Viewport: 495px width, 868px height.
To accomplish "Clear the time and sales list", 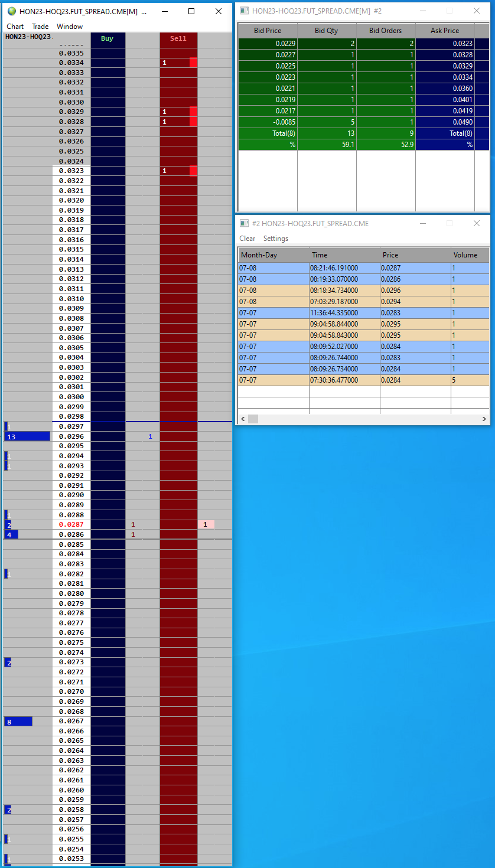I will click(x=247, y=239).
